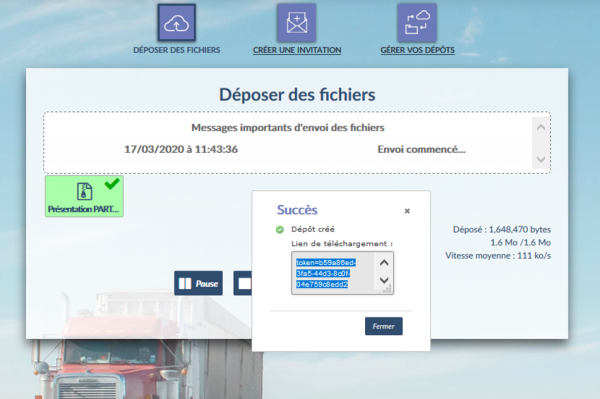This screenshot has width=600, height=399.
Task: Click the '17/03/2020 à 11:43:36' timestamp
Action: 181,149
